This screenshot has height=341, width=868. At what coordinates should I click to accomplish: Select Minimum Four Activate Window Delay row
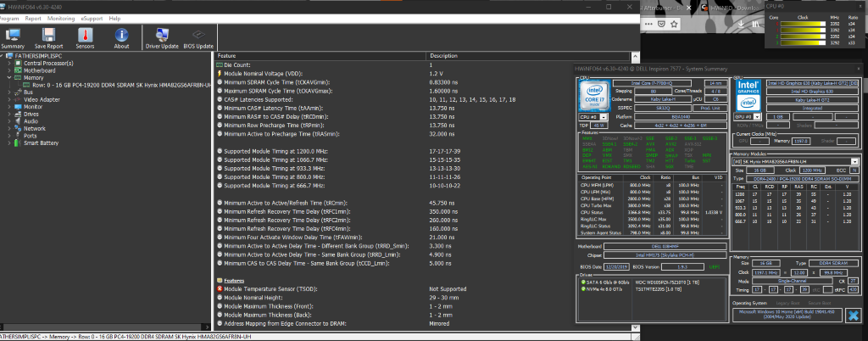424,237
